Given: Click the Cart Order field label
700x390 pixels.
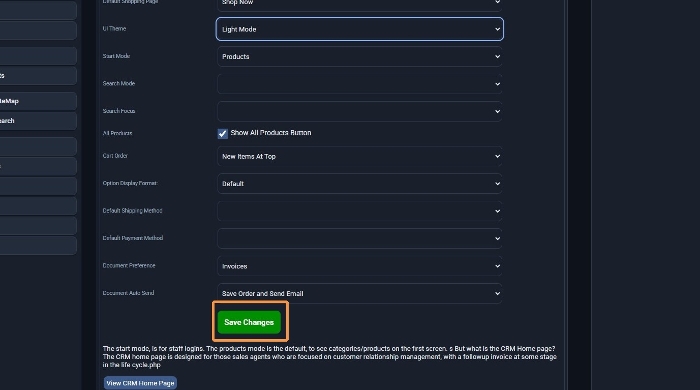Looking at the screenshot, I should click(115, 156).
